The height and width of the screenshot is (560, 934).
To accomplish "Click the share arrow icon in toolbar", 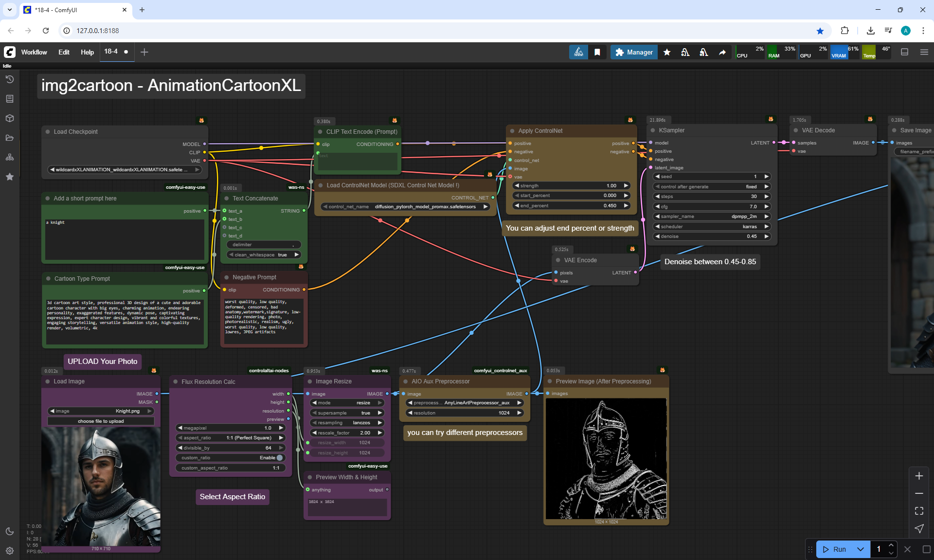I will coord(722,52).
